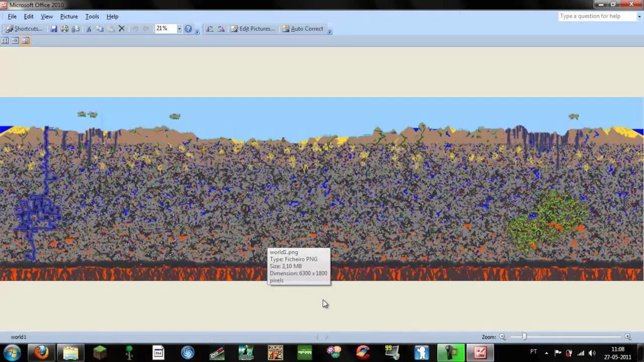
Task: Open the blue swirl taskbar icon
Action: click(x=187, y=352)
